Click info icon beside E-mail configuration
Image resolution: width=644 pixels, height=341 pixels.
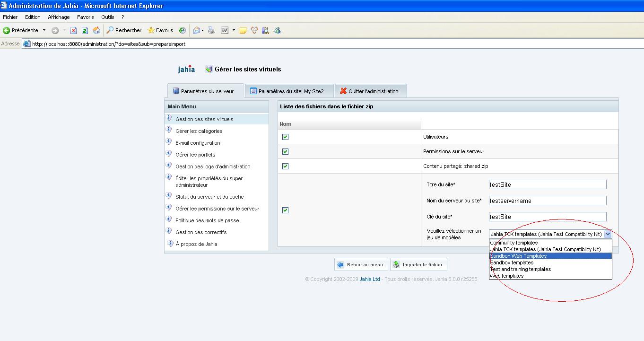[169, 141]
